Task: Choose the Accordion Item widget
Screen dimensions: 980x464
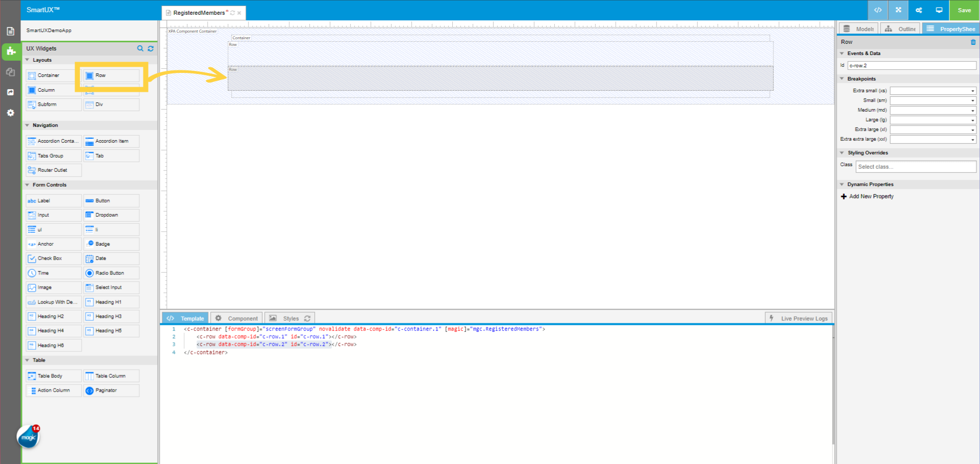Action: 111,141
